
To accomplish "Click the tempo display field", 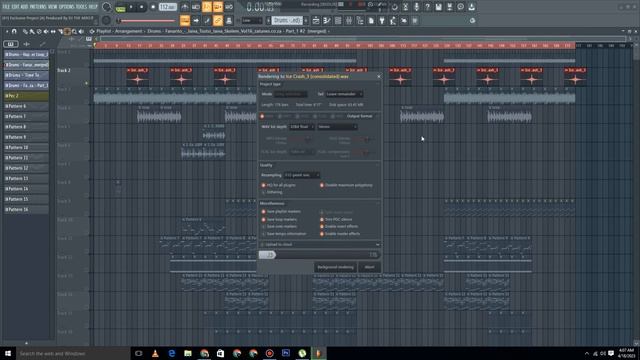I will click(168, 7).
